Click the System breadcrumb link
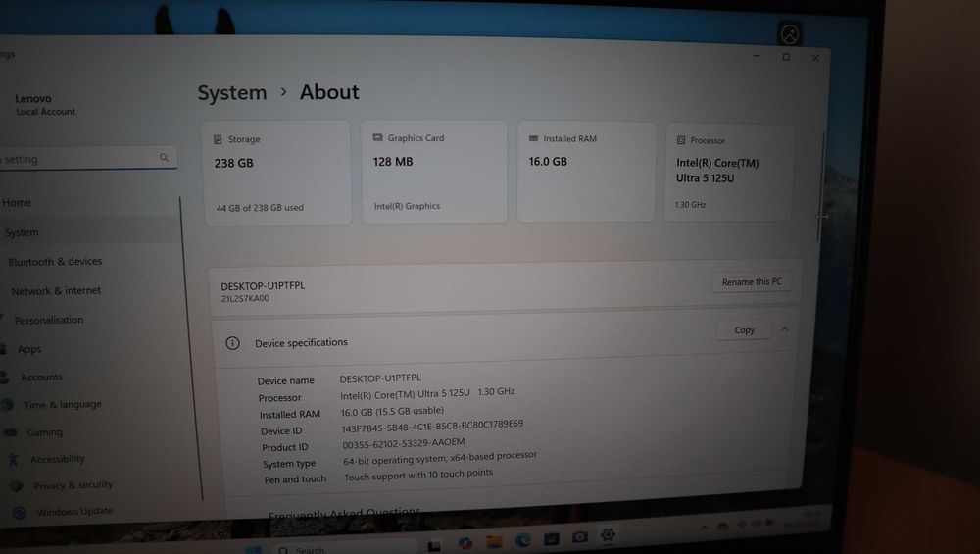 (x=232, y=92)
